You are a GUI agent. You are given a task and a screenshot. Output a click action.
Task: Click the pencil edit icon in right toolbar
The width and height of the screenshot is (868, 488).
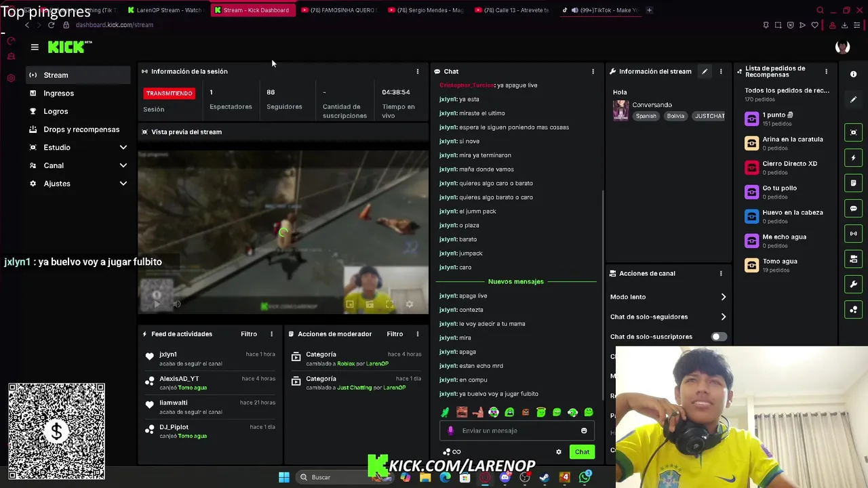854,99
